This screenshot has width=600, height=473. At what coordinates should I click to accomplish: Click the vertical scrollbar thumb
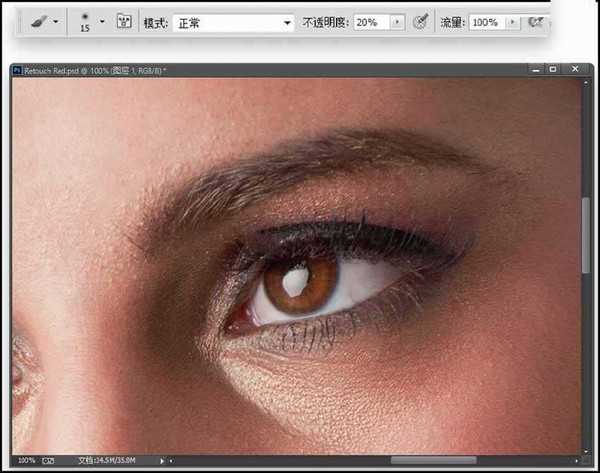click(x=585, y=235)
